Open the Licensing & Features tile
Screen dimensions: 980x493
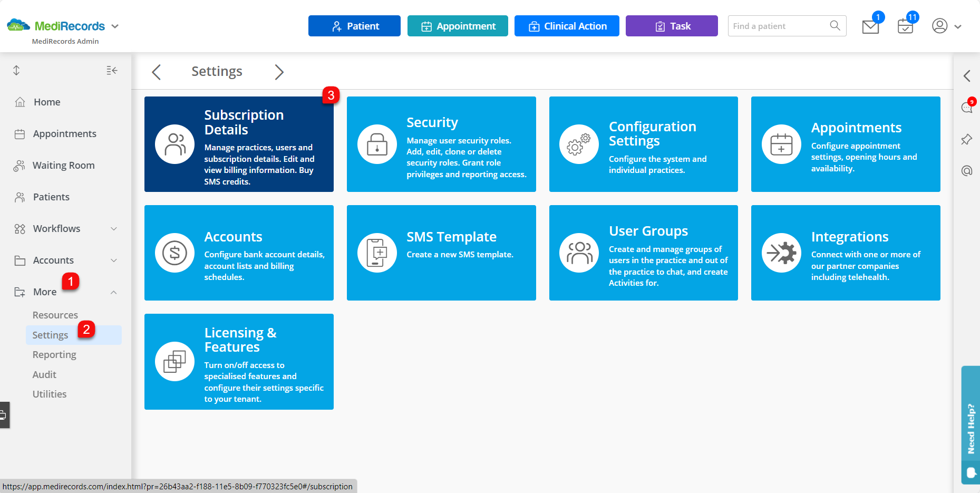239,362
